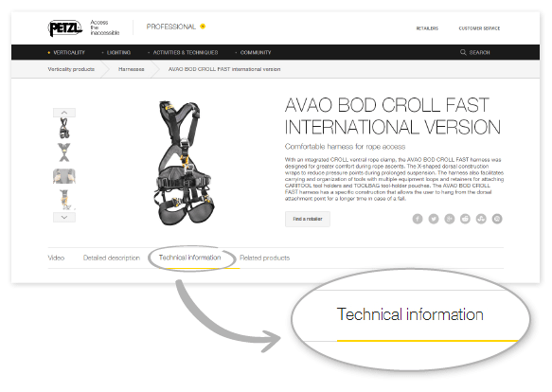Select the X-shaped dorsal thumbnail
552x392 pixels.
[64, 152]
